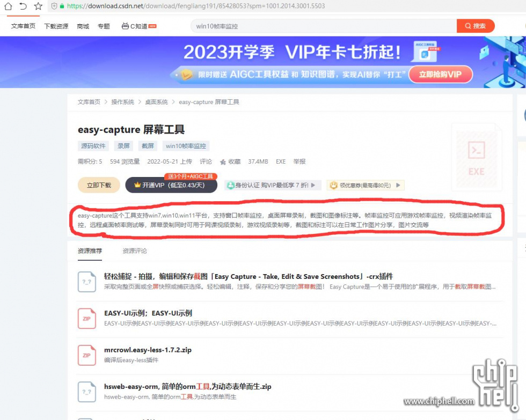The image size is (526, 420).
Task: Click 领优惠券(最高得80元) text
Action: point(366,185)
